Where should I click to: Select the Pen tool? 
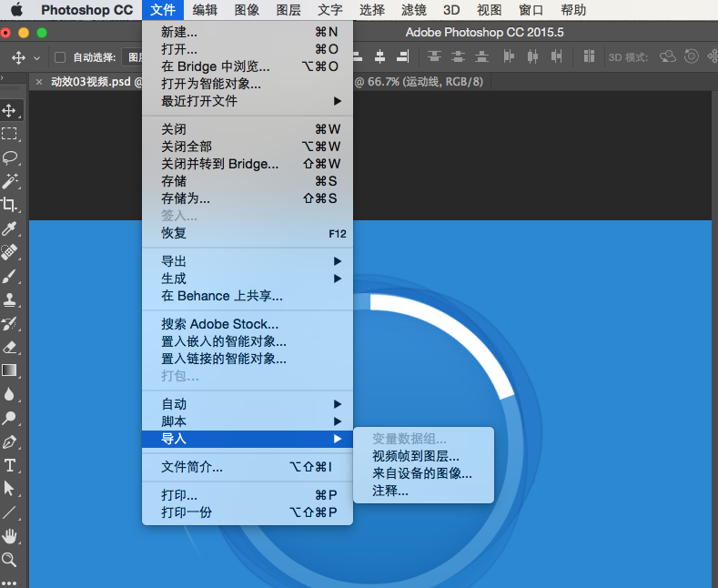pyautogui.click(x=9, y=442)
